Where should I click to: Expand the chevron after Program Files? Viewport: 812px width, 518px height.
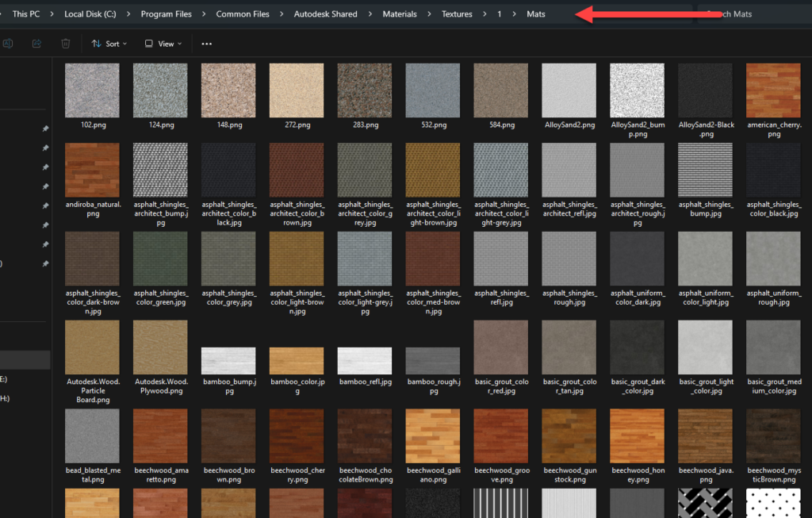(x=204, y=14)
